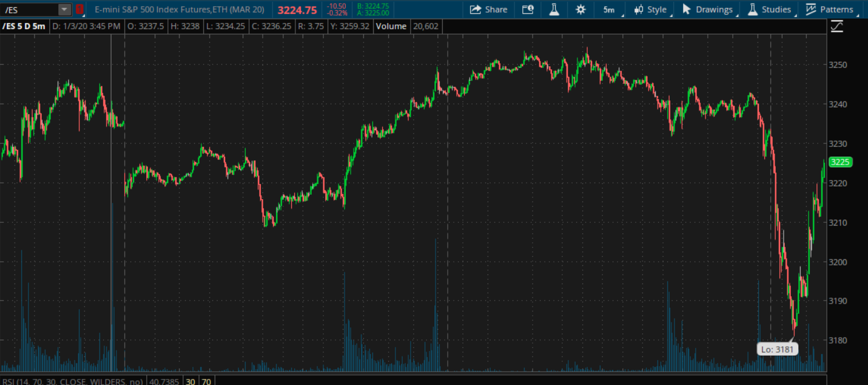Click the chart scale icon above price axis
The width and height of the screenshot is (868, 385).
837,26
